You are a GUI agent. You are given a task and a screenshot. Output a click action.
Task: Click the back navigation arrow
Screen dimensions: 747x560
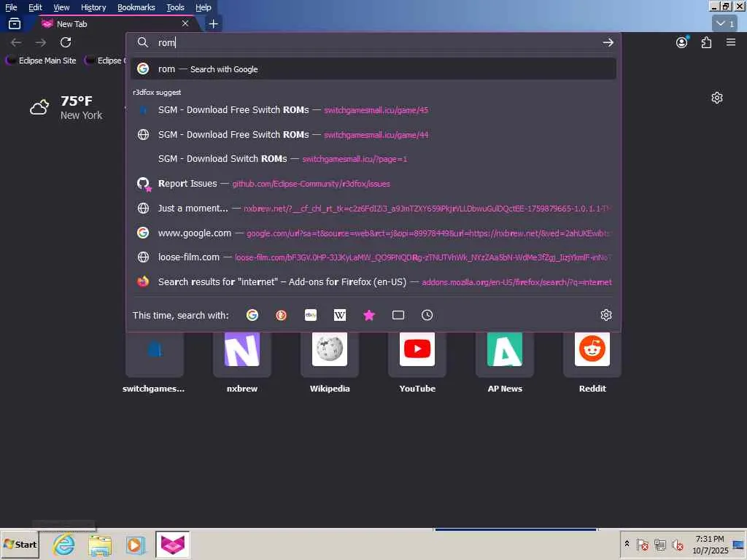pyautogui.click(x=16, y=42)
